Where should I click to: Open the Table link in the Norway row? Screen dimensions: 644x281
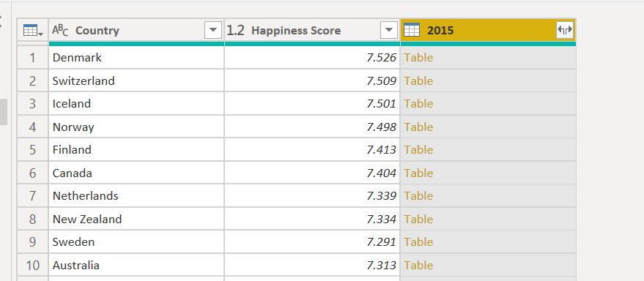click(418, 127)
